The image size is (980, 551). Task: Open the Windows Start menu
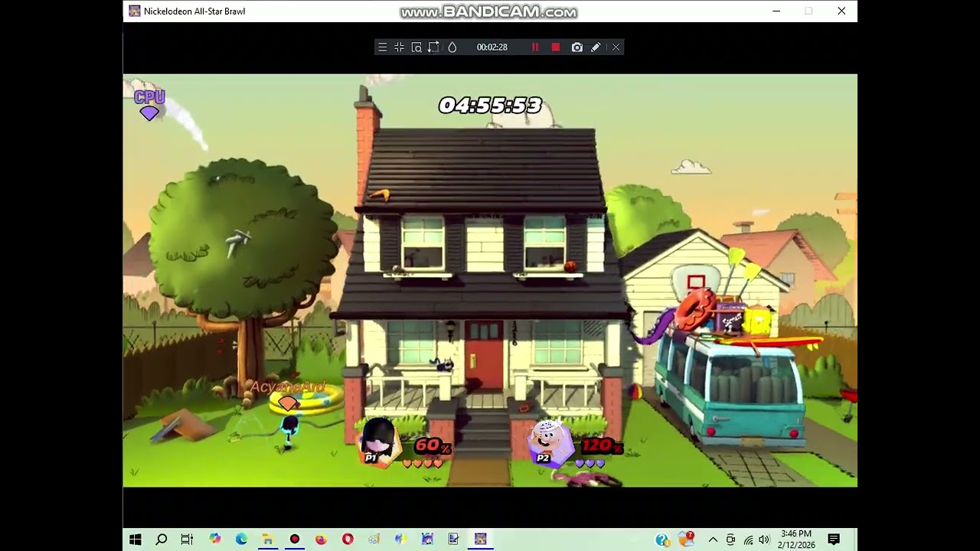pyautogui.click(x=136, y=540)
